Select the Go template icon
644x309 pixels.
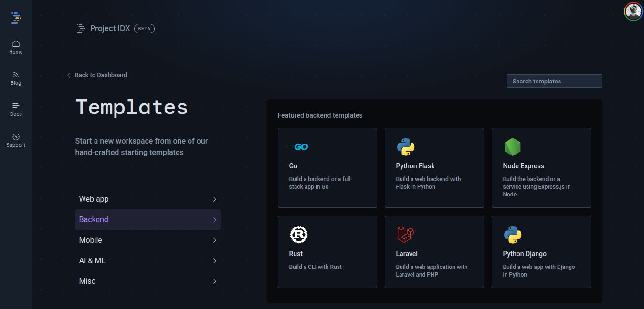299,146
